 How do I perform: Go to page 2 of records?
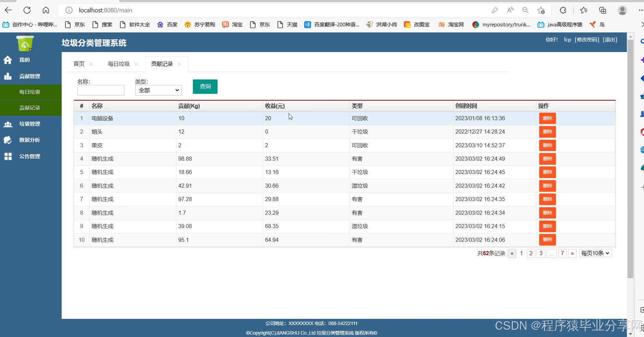tap(531, 253)
